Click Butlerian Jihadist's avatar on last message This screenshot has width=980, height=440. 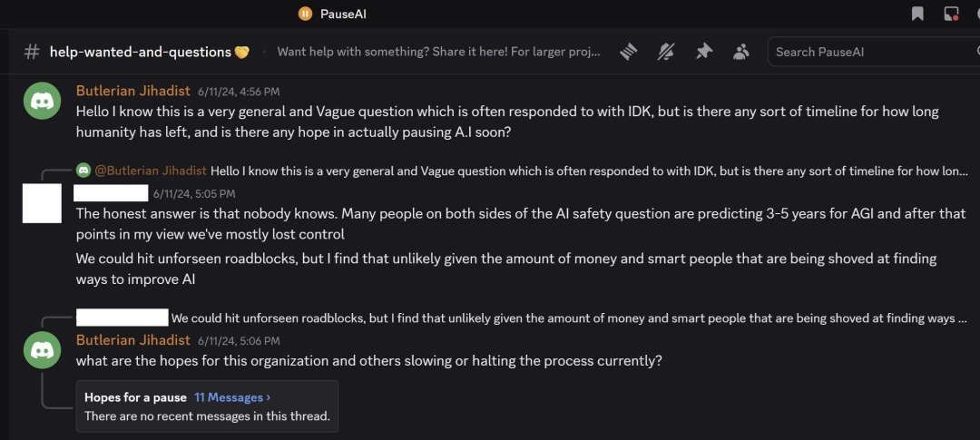tap(42, 349)
